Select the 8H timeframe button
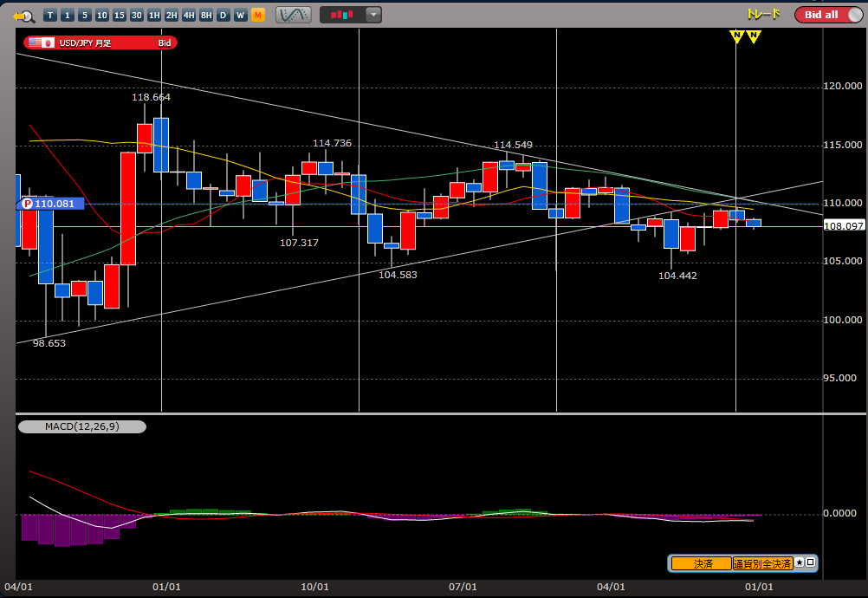 pyautogui.click(x=206, y=15)
